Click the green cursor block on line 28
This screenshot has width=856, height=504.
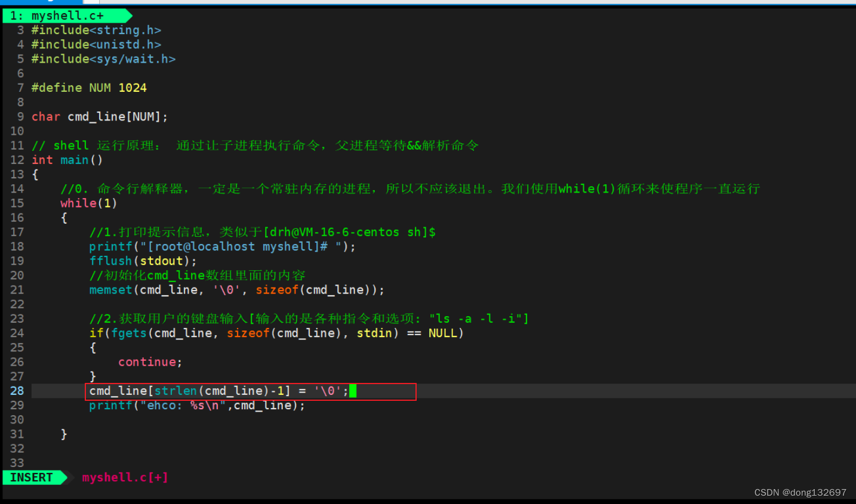pos(353,391)
